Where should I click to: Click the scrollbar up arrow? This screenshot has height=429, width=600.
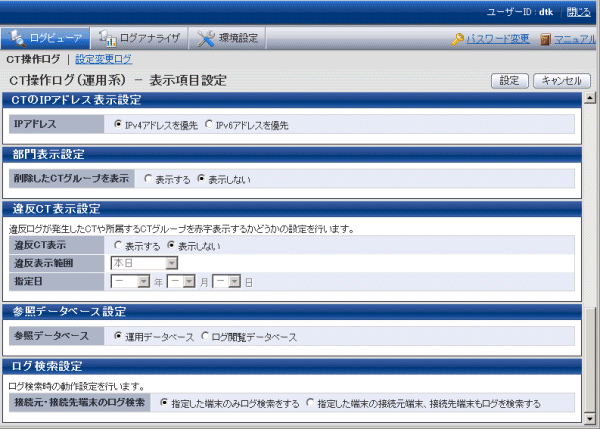click(x=590, y=98)
